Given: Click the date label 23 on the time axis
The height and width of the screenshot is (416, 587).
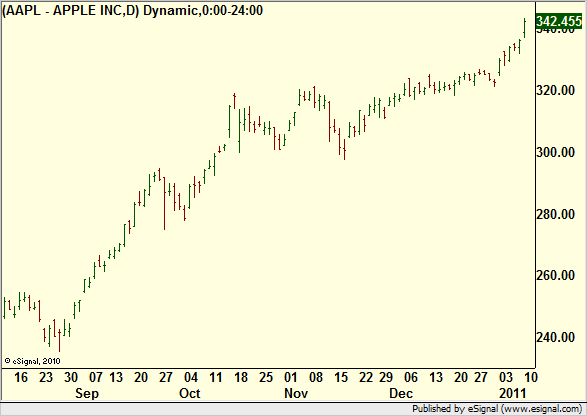Looking at the screenshot, I should click(x=46, y=377).
